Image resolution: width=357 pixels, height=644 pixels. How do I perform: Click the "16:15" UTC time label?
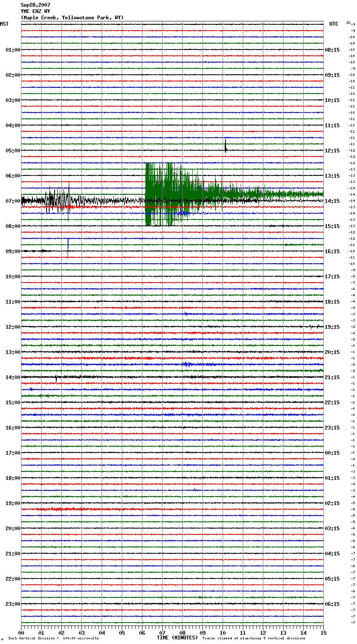pyautogui.click(x=332, y=251)
